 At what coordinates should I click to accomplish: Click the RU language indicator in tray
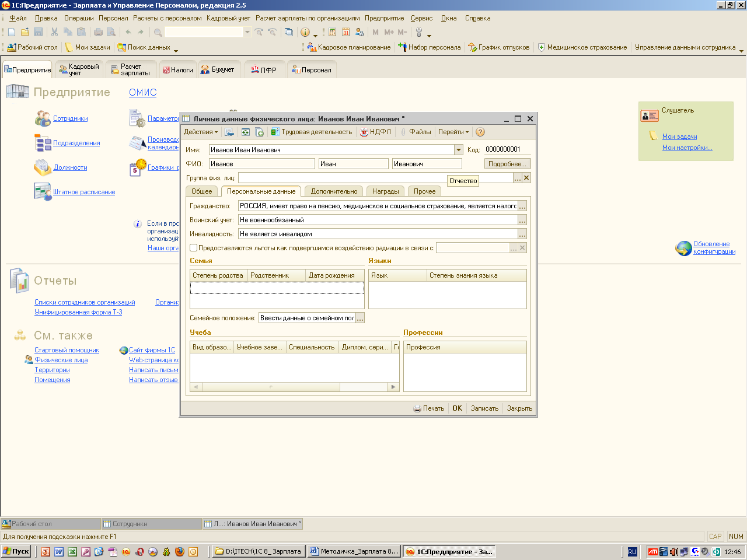coord(632,551)
